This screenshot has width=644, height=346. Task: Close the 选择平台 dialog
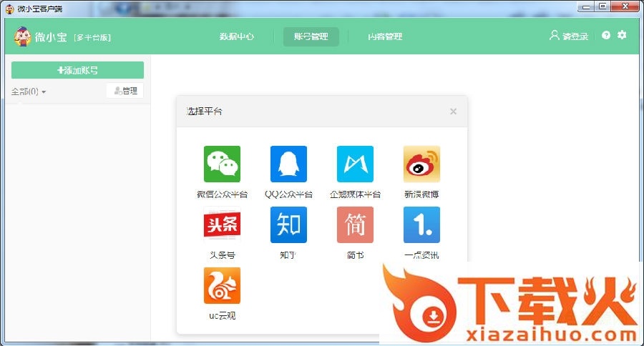(x=453, y=112)
